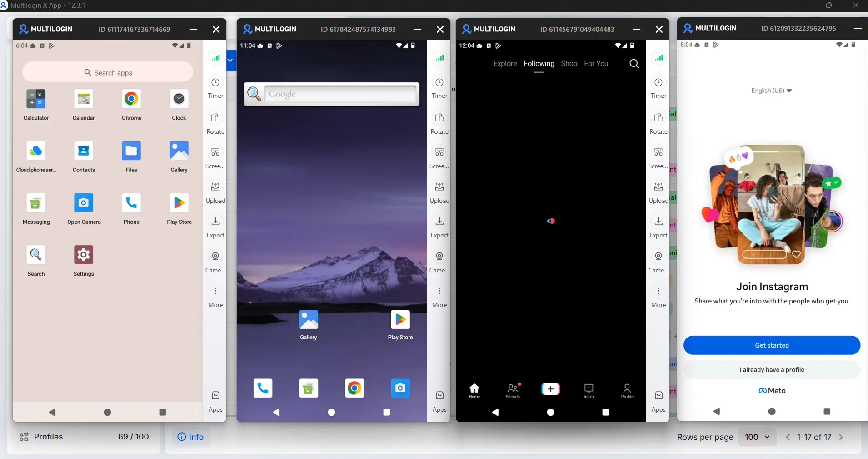Open More options in first phone's sidebar
The width and height of the screenshot is (868, 459).
215,297
